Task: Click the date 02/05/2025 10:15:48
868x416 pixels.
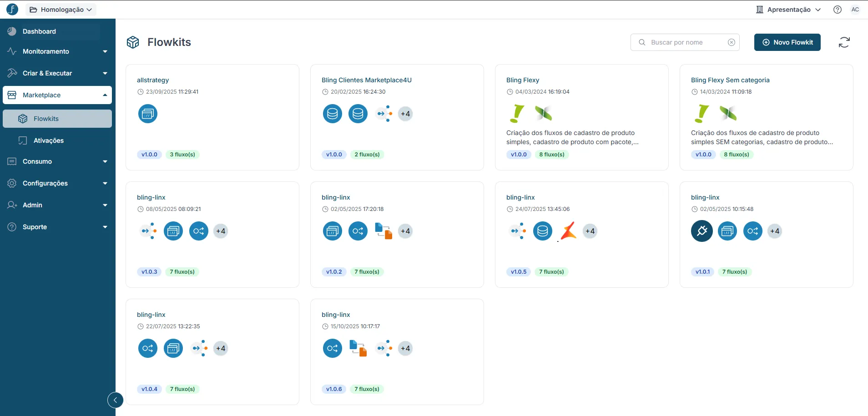Action: 727,209
